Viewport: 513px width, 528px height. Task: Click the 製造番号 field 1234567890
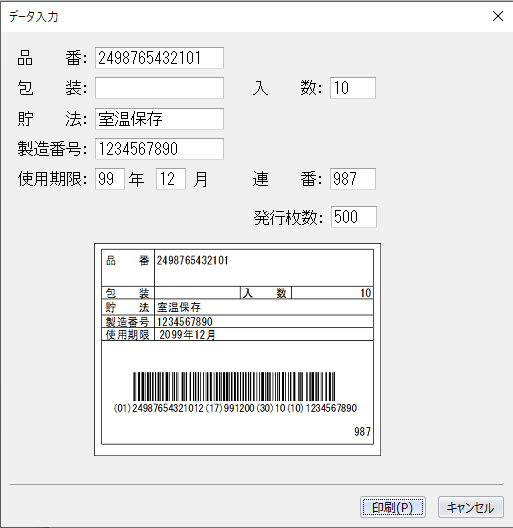coord(159,149)
